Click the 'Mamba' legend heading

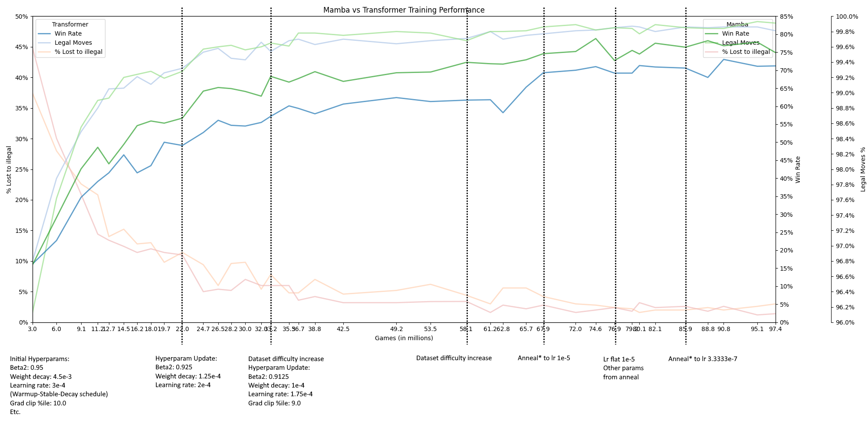click(737, 25)
